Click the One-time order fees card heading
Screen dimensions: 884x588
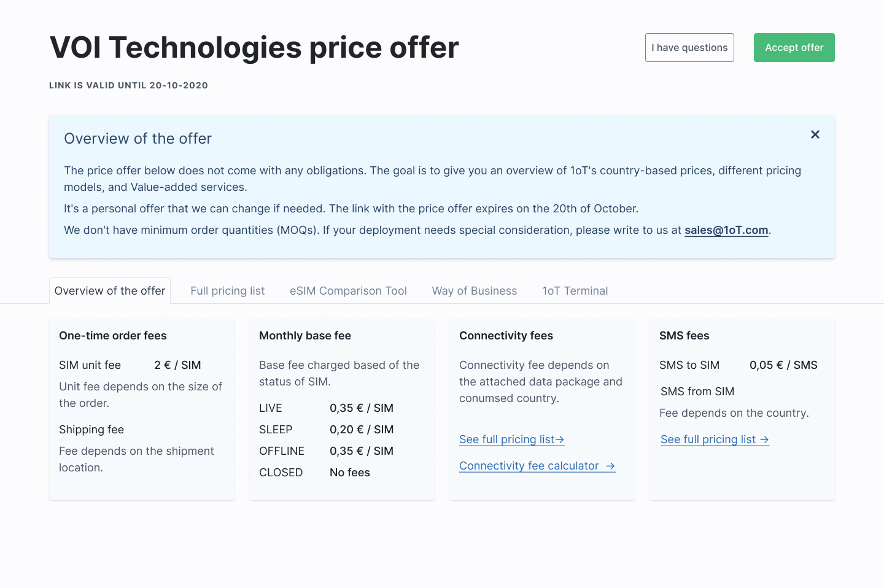point(113,336)
